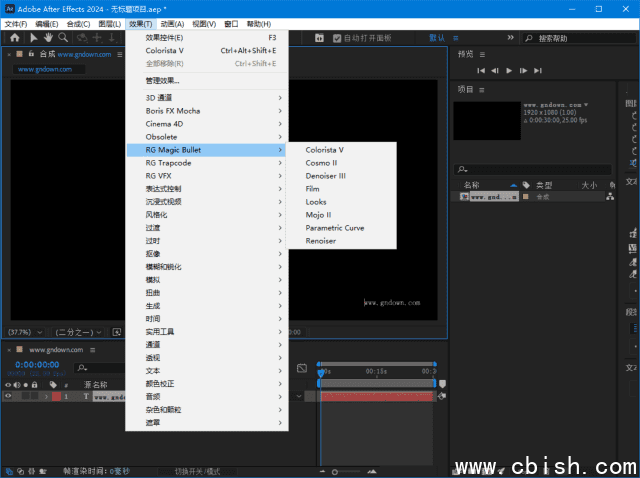Open the resolution dropdown in viewer

[77, 332]
